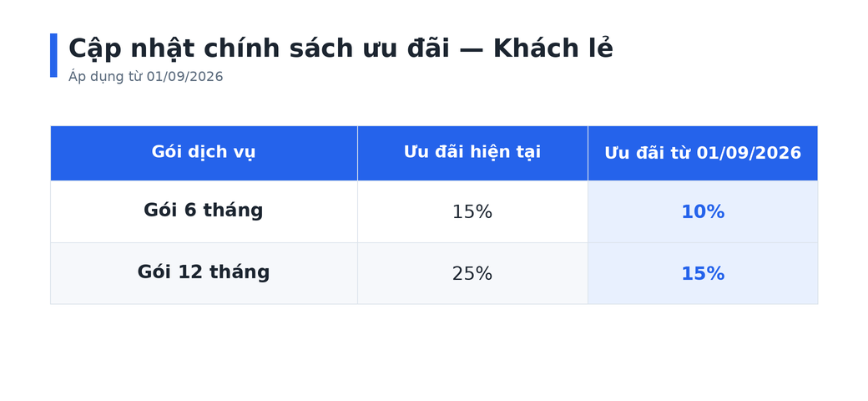Click the blue accent bar beside the title
Screen dimensions: 868x401
53,55
